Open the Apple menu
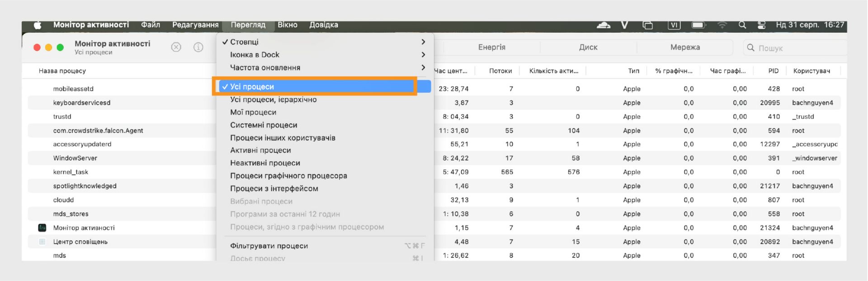The height and width of the screenshot is (281, 868). (38, 25)
